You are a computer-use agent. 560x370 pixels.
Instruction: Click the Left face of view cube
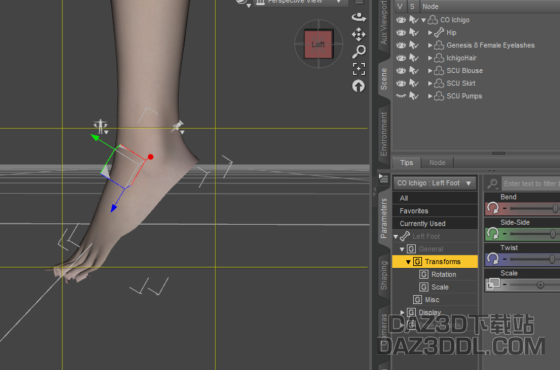318,44
